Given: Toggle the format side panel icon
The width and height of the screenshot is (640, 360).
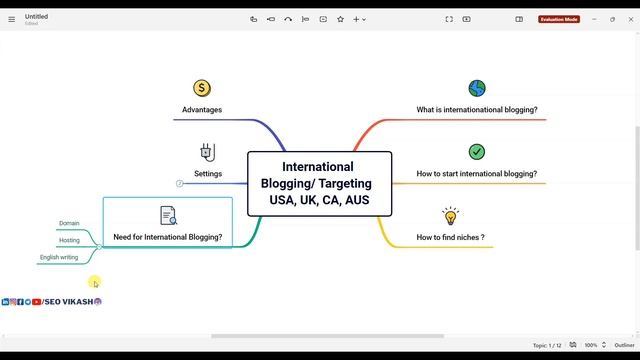Looking at the screenshot, I should click(519, 19).
